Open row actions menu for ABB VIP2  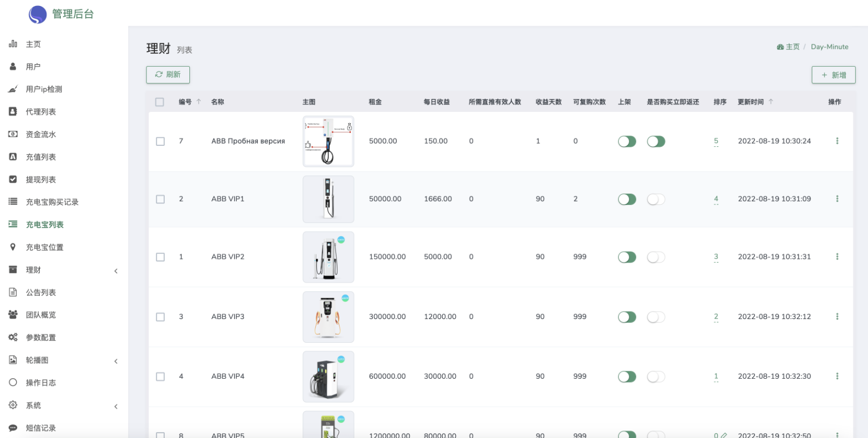point(837,257)
